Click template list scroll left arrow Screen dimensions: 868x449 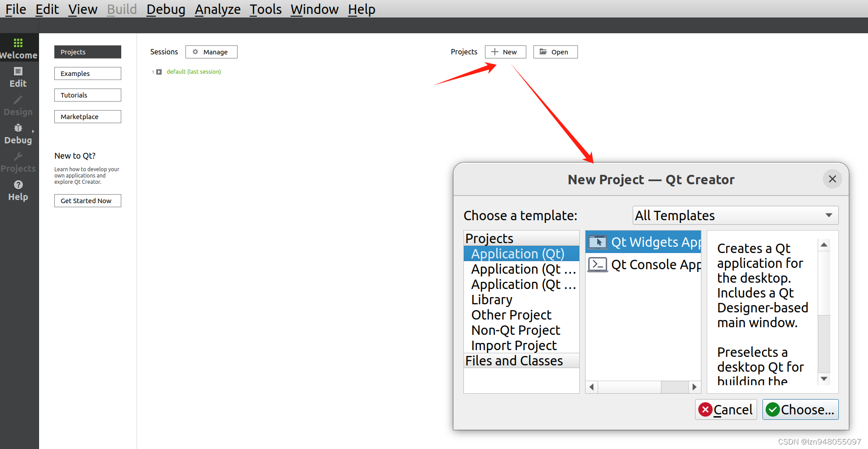[x=592, y=387]
